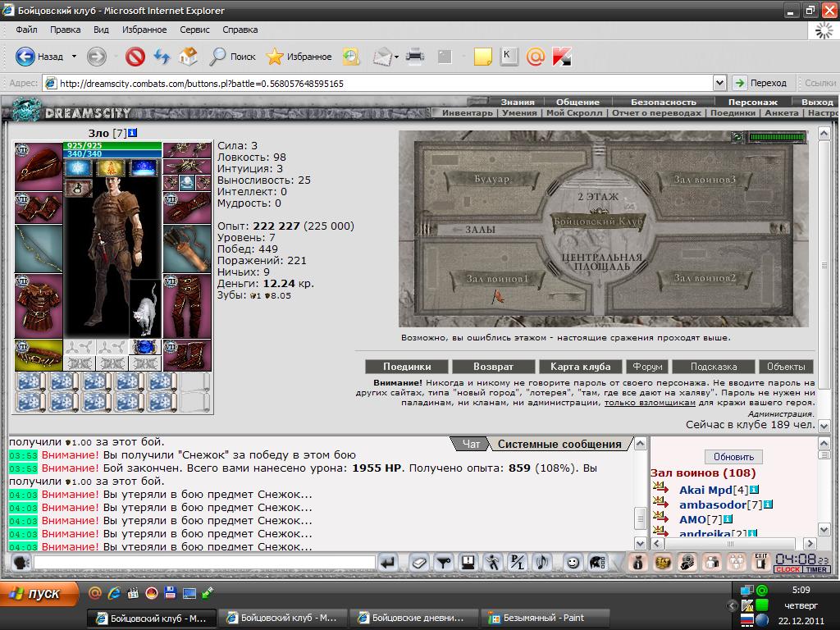Click the IE Home icon
This screenshot has height=630, width=840.
[x=188, y=57]
